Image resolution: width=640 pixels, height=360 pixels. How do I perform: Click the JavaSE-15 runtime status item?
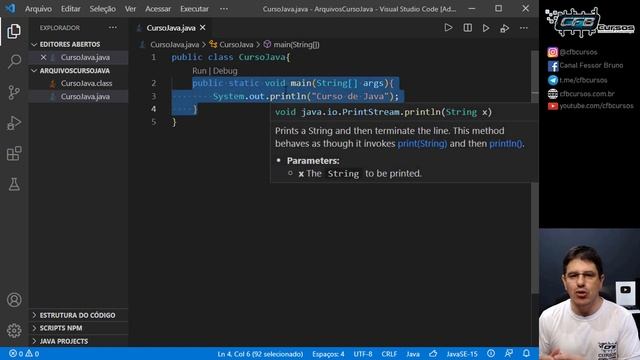coord(462,354)
